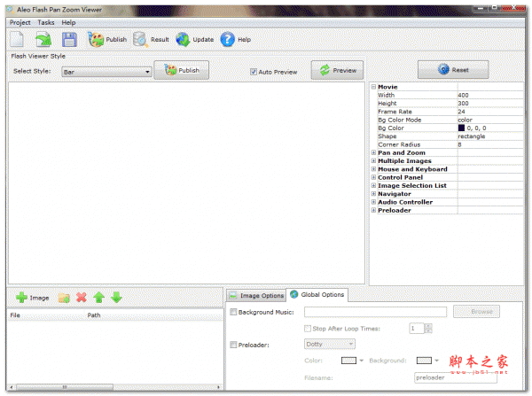
Task: Click the Publish button beside style selector
Action: (x=182, y=70)
